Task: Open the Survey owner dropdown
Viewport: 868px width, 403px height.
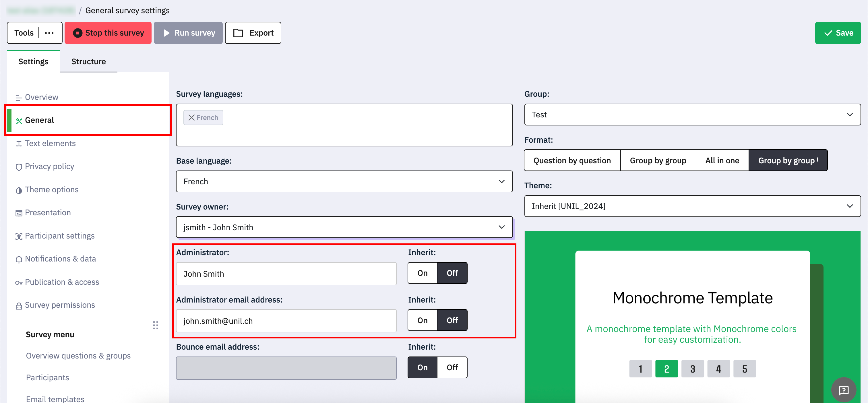Action: pyautogui.click(x=344, y=227)
